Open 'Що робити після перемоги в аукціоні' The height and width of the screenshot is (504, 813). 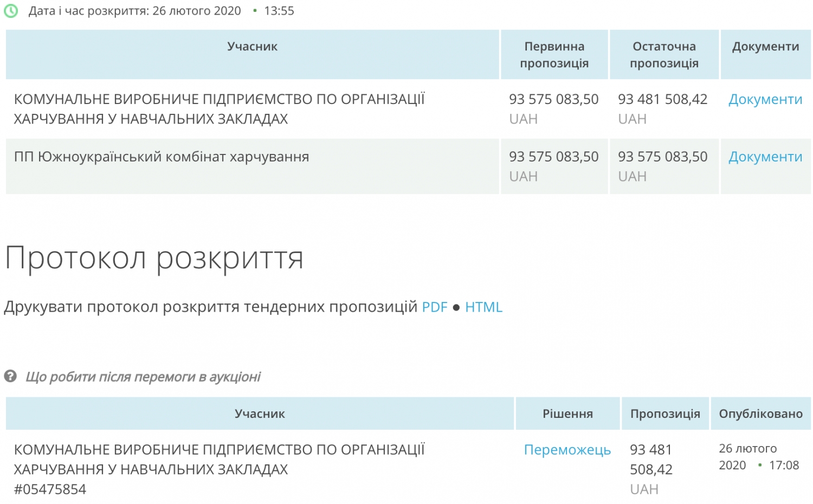[143, 377]
